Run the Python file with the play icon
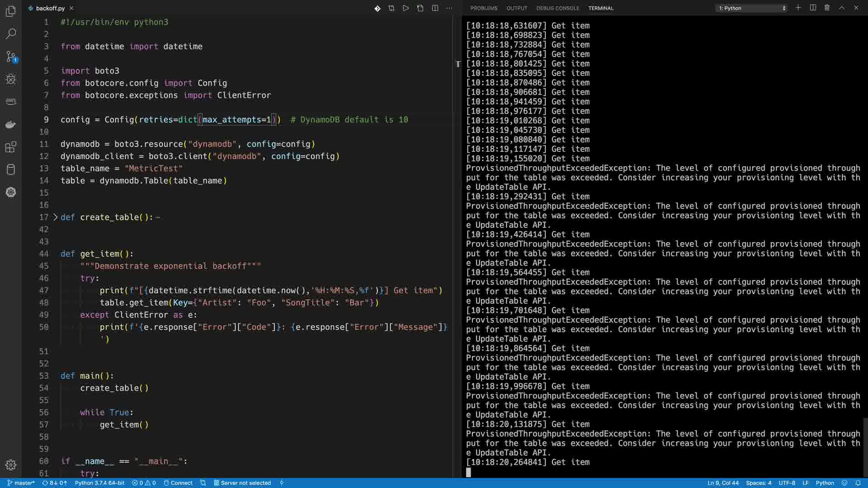This screenshot has height=488, width=868. (x=406, y=8)
